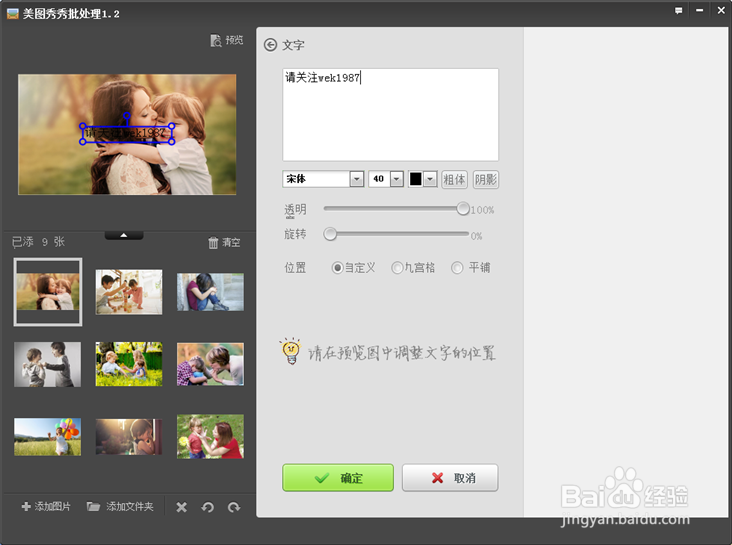Click the black text color swatch

(x=415, y=179)
